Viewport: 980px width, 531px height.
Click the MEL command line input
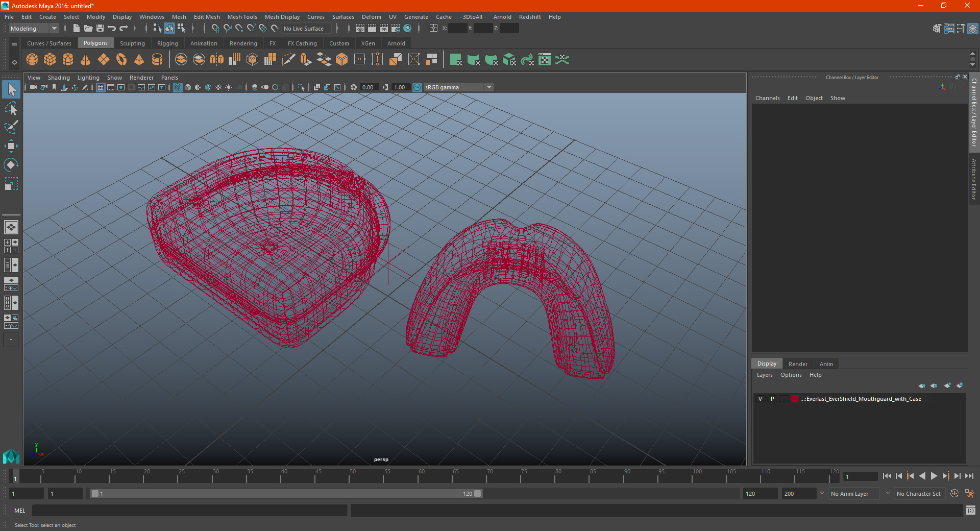(189, 510)
